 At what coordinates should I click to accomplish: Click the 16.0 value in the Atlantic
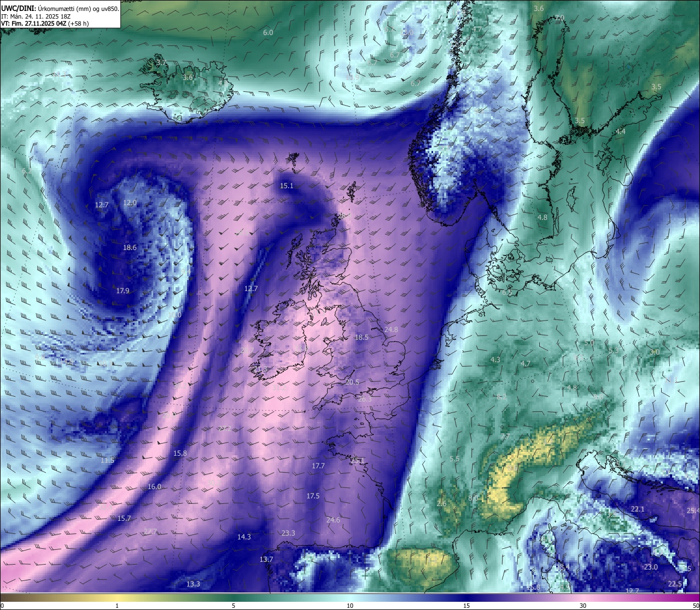[154, 487]
